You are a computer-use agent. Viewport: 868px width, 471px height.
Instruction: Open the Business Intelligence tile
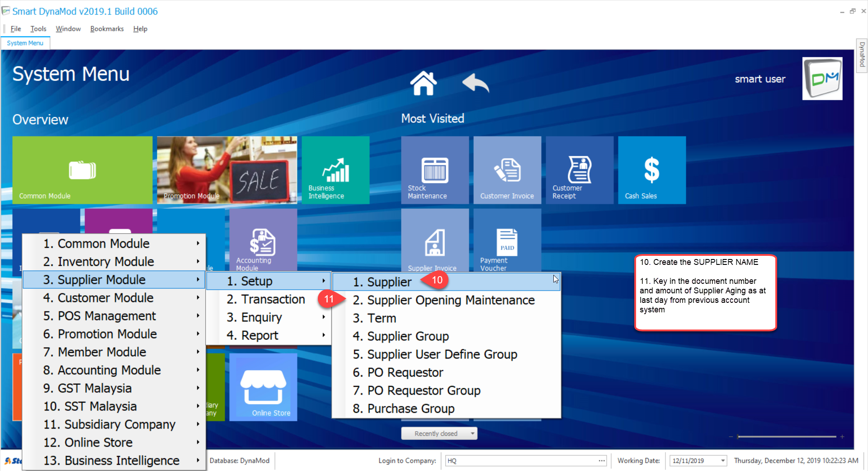(x=335, y=170)
